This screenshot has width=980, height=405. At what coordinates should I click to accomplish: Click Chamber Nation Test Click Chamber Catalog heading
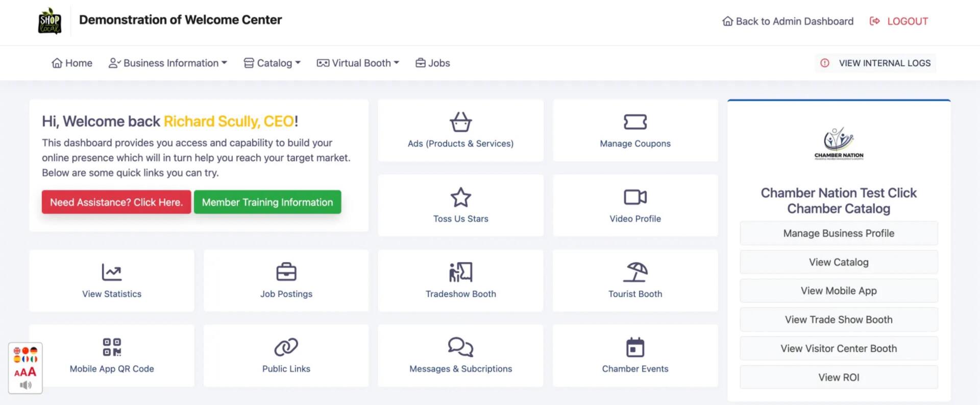[x=839, y=201]
